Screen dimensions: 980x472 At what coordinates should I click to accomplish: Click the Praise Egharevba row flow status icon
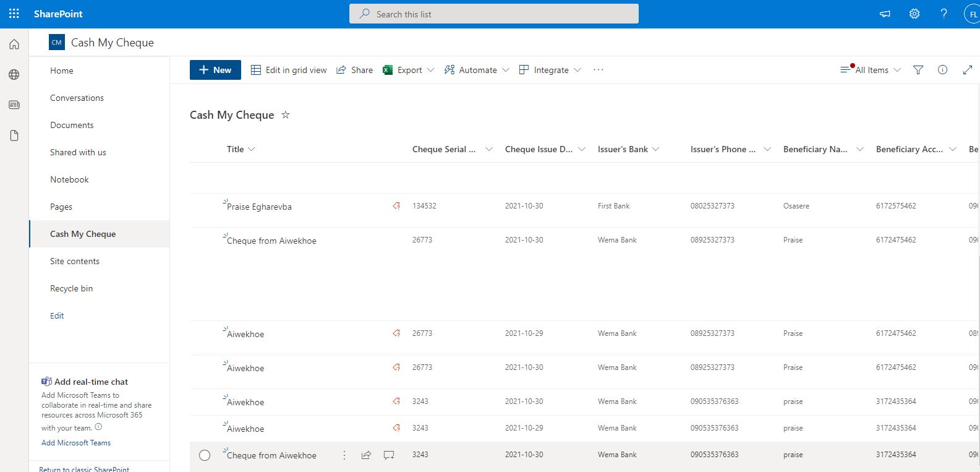396,206
